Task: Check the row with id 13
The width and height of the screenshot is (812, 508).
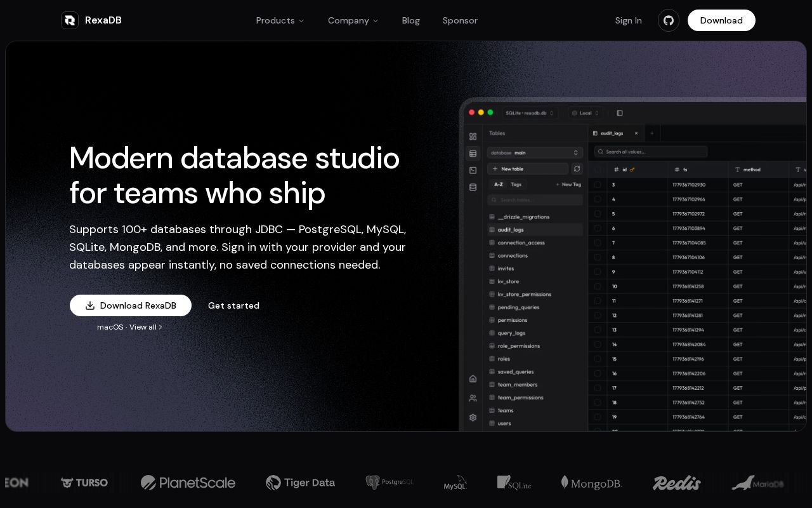Action: (598, 330)
